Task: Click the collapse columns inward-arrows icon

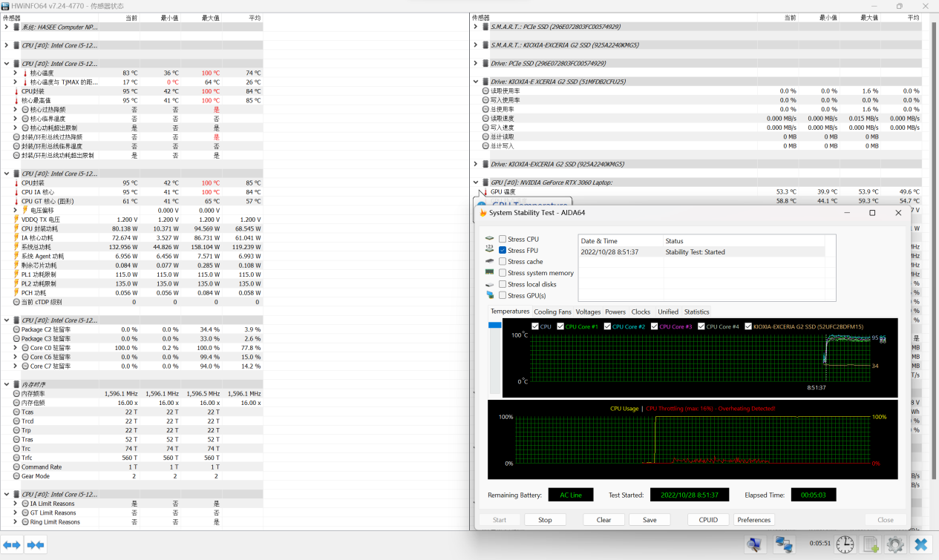Action: pyautogui.click(x=36, y=545)
